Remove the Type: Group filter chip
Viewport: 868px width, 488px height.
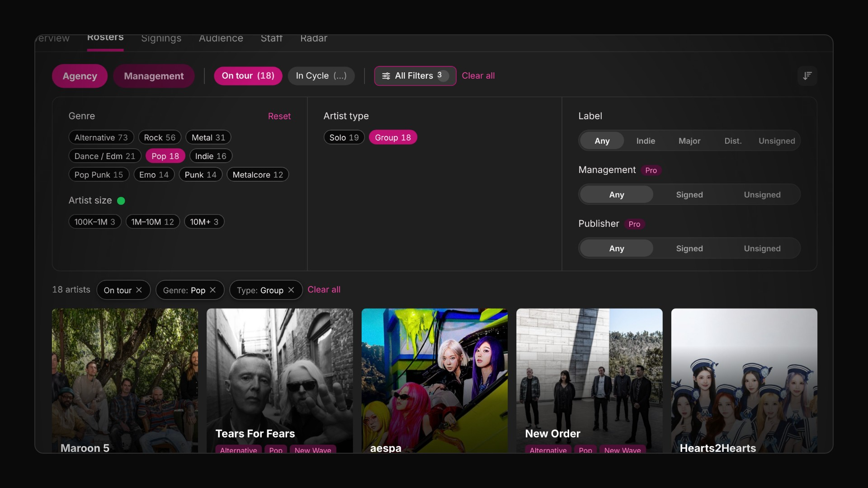(x=291, y=290)
